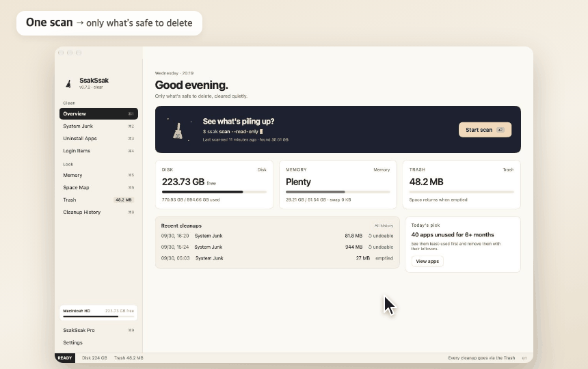The image size is (588, 369).
Task: Open Cleanup History in sidebar
Action: pyautogui.click(x=98, y=213)
